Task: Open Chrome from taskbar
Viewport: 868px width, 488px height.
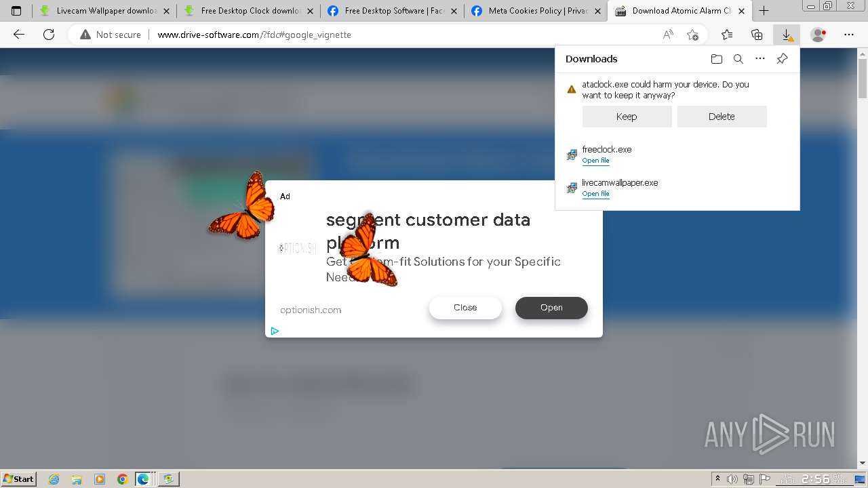Action: pos(122,479)
